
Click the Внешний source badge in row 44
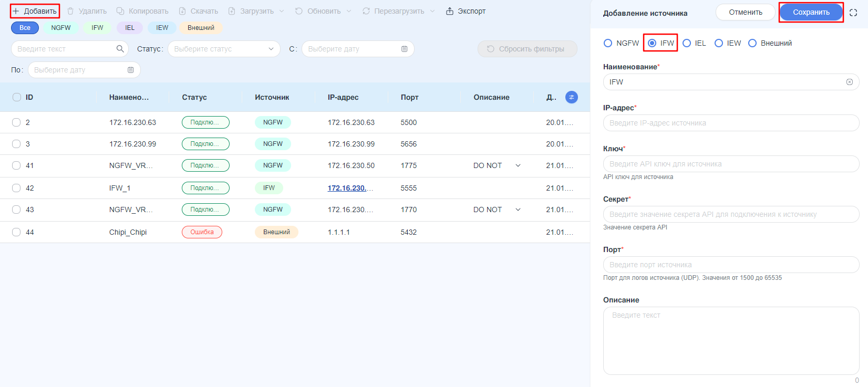(x=276, y=232)
